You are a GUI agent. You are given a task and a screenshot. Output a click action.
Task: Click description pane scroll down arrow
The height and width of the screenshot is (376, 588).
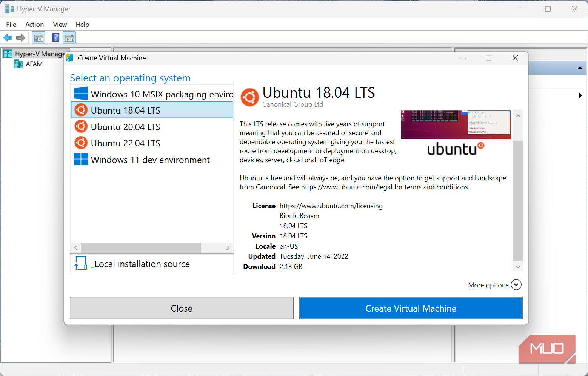(518, 267)
